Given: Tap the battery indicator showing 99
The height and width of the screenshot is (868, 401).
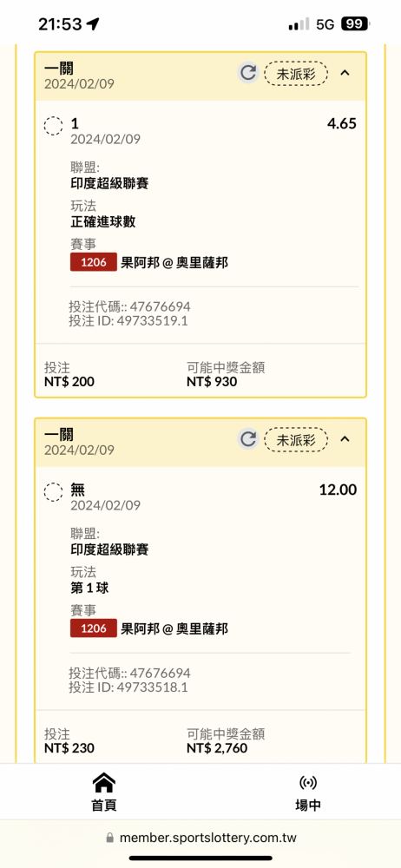Looking at the screenshot, I should (356, 23).
